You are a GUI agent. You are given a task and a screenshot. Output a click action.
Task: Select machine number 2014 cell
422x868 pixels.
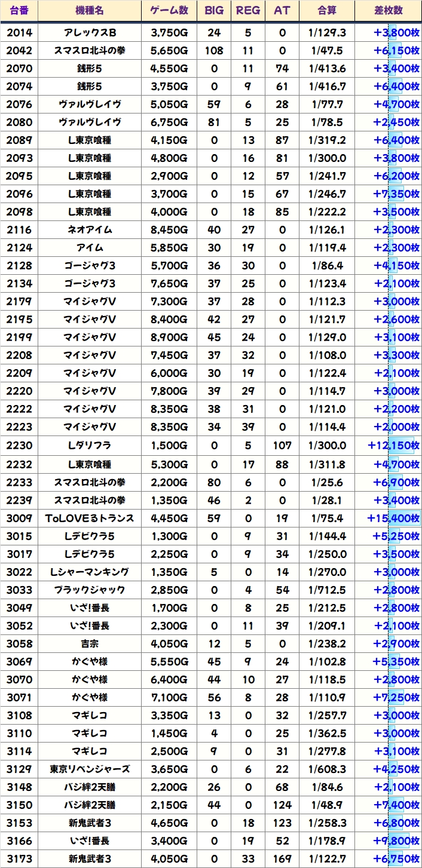pos(19,32)
